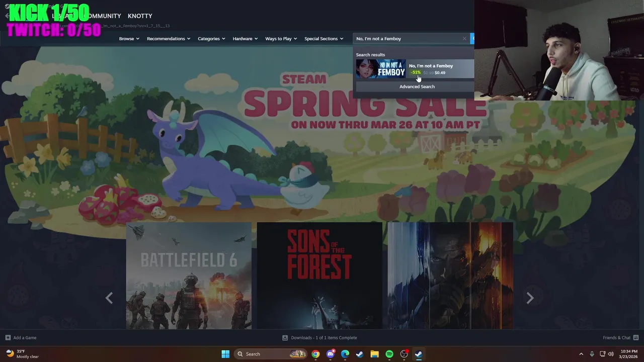Open the Steam Spring Sale banner
The height and width of the screenshot is (362, 644).
coord(322,136)
